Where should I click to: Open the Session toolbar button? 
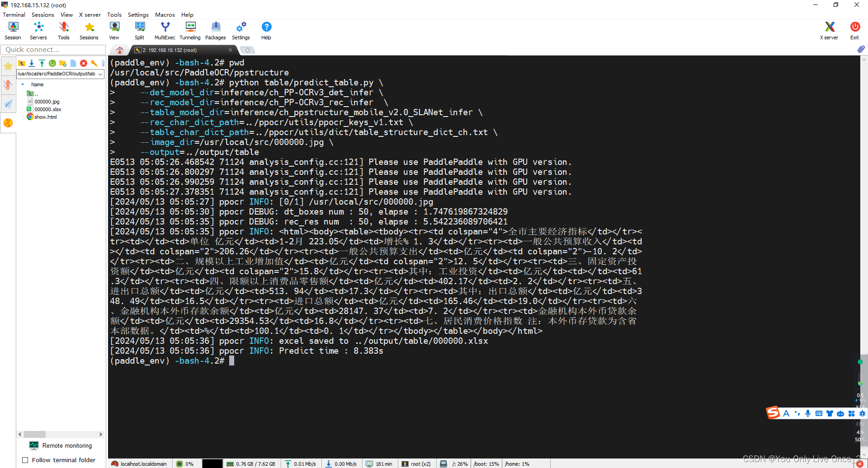(13, 31)
